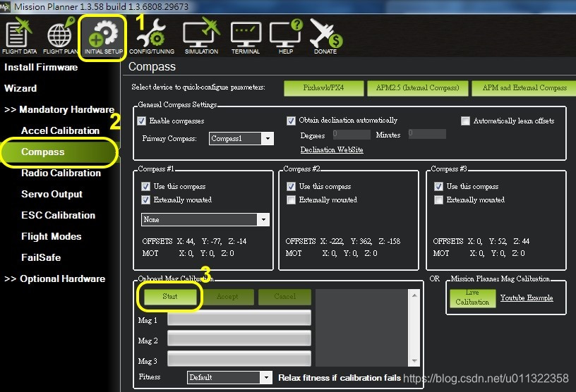
Task: Toggle Use this compass for Compass #1
Action: click(x=145, y=186)
